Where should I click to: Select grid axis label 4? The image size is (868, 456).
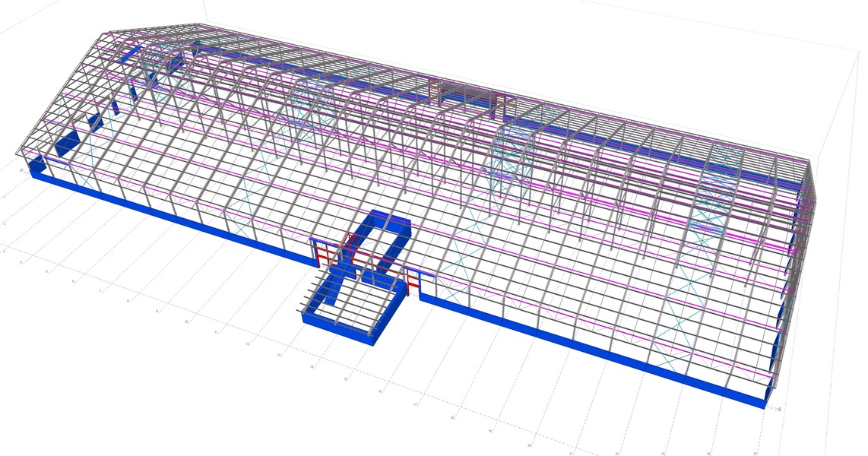pyautogui.click(x=22, y=263)
